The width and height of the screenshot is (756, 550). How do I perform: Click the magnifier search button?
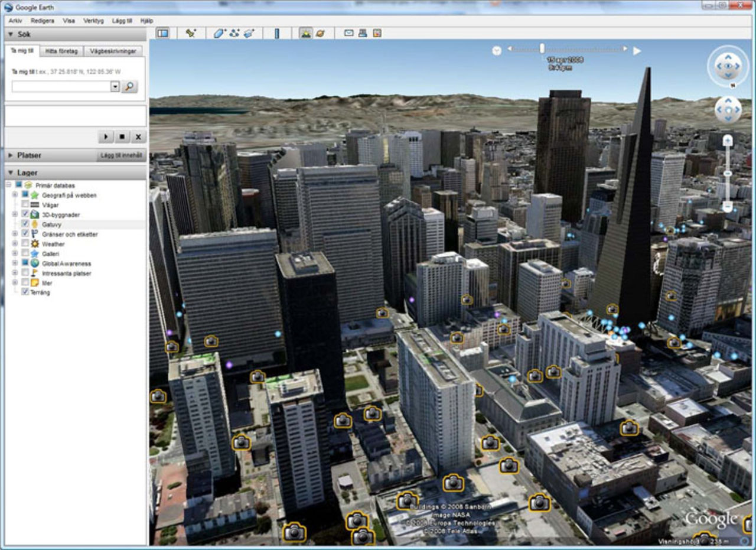coord(129,86)
